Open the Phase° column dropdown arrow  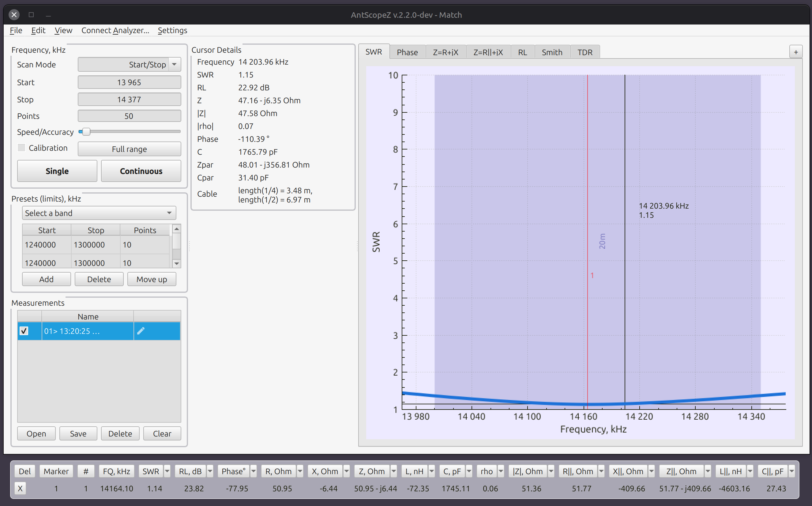[x=254, y=471]
